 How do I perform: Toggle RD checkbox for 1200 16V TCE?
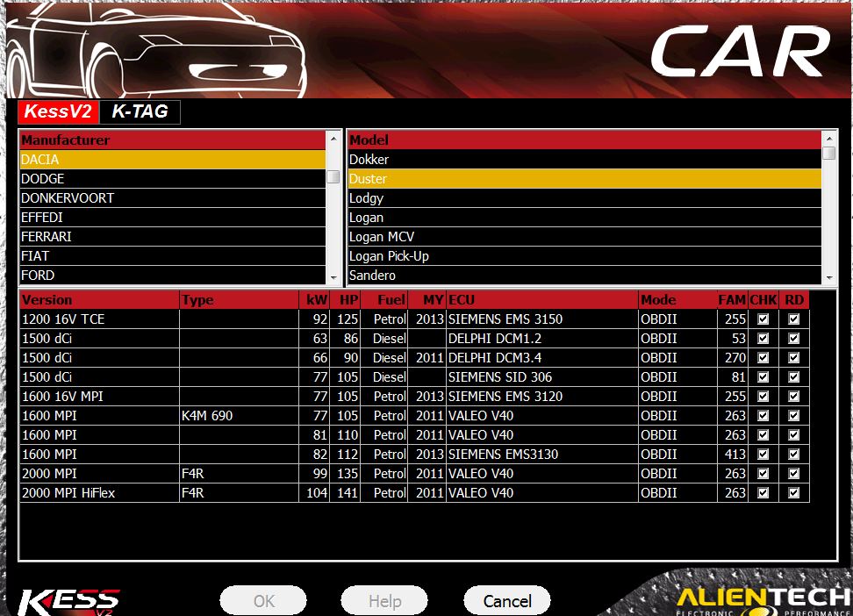[x=793, y=319]
